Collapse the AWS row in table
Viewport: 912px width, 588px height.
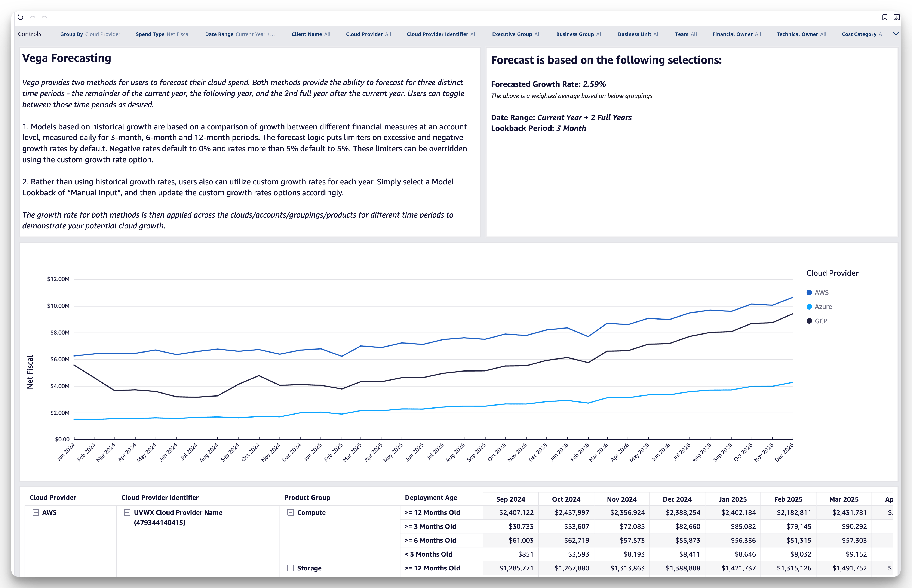click(36, 513)
